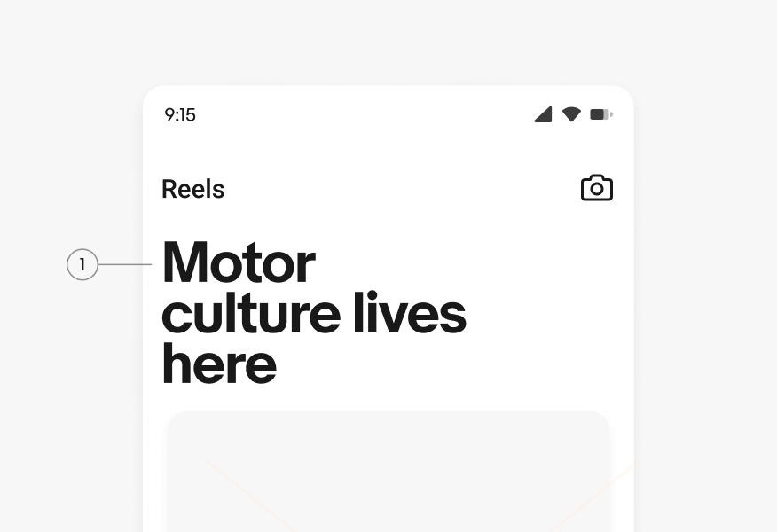Select the connector line from marker 1
The image size is (777, 532).
(125, 264)
